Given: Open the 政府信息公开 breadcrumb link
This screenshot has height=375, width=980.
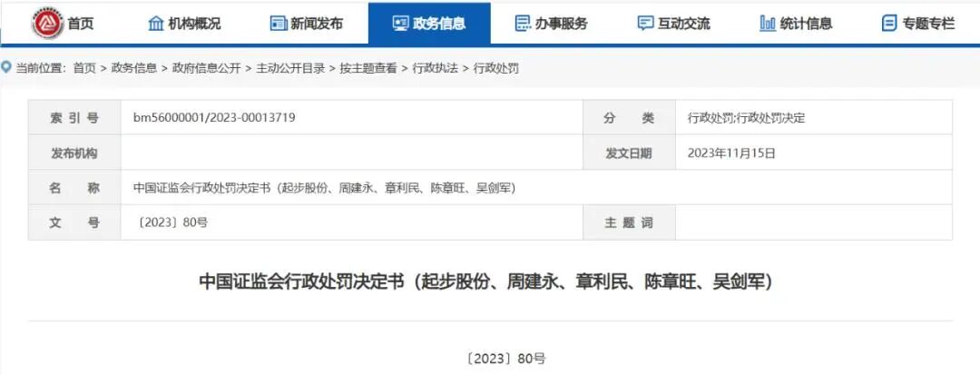Looking at the screenshot, I should pos(206,69).
